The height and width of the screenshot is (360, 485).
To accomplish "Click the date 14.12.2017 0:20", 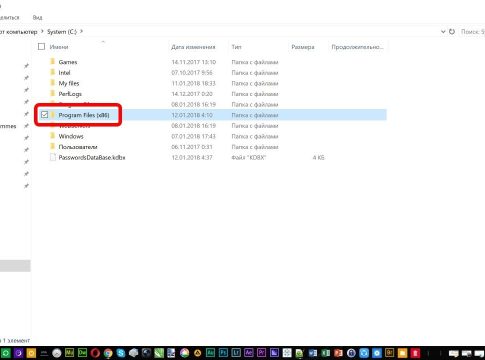I will [x=192, y=94].
